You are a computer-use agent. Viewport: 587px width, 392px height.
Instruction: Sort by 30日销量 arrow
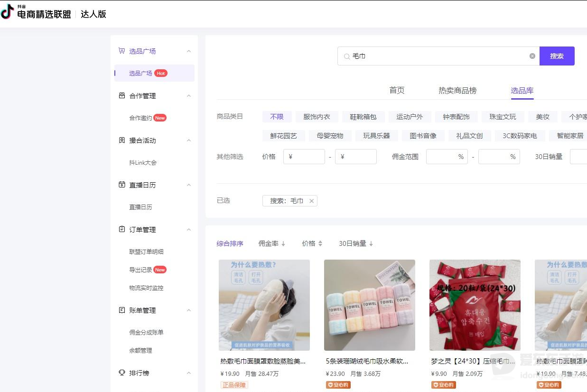371,243
